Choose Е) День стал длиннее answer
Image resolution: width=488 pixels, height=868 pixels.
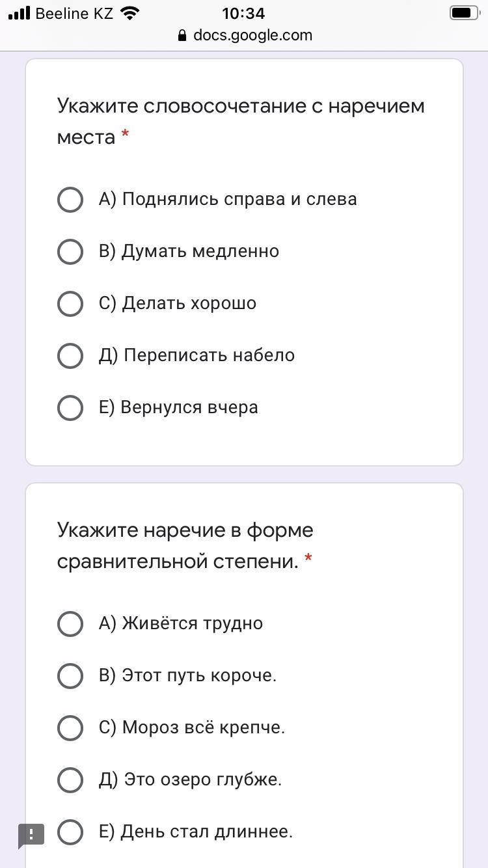pos(70,832)
